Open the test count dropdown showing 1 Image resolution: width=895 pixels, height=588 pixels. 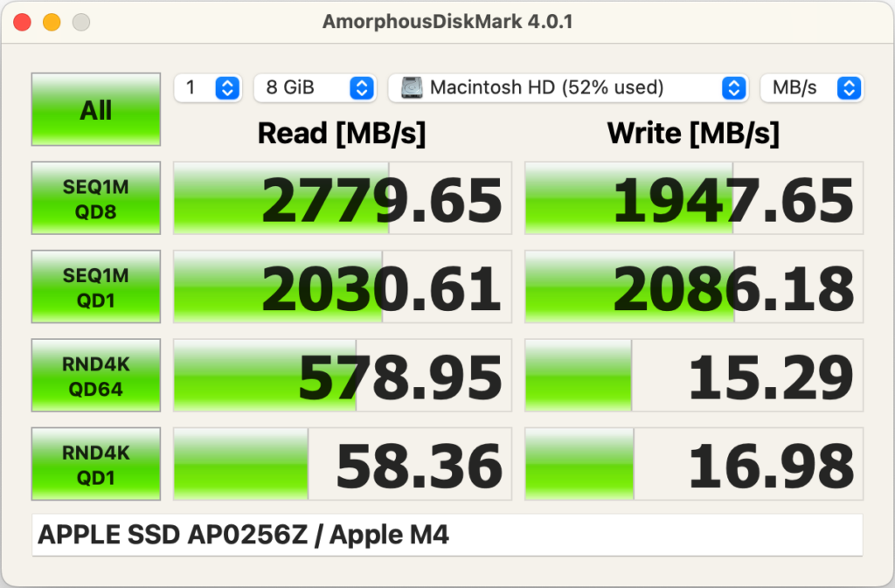click(208, 87)
